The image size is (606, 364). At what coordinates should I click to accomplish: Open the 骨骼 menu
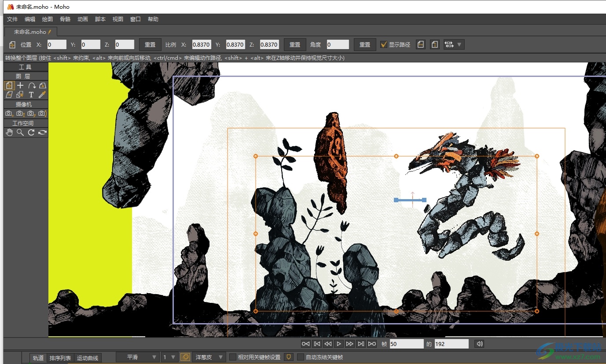(x=65, y=19)
